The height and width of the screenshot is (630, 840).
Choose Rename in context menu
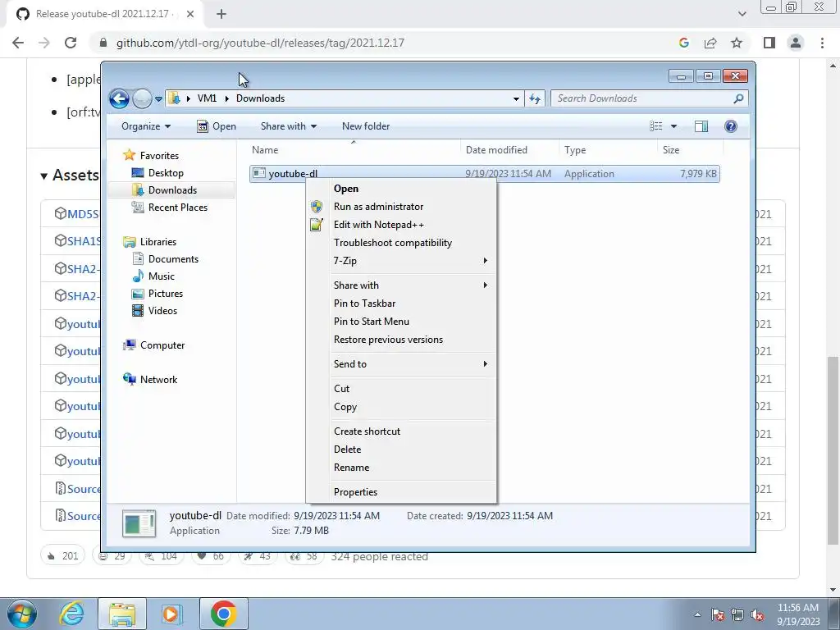[400, 468]
